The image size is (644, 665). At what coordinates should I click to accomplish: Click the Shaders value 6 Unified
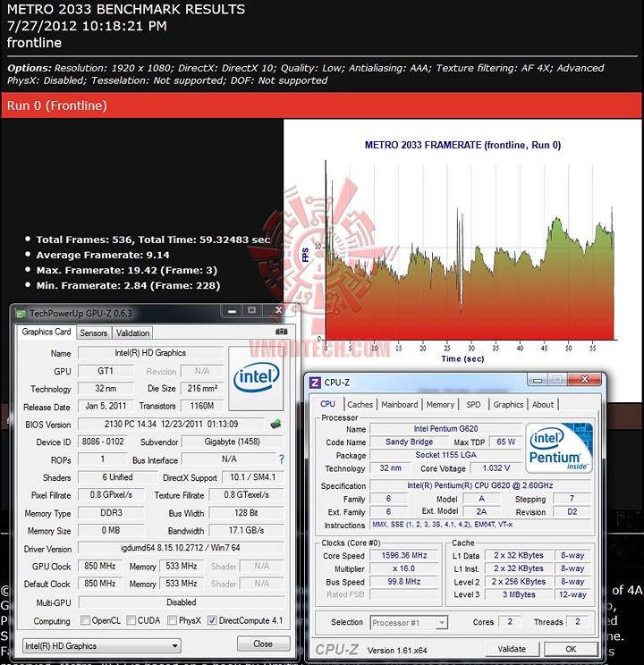(x=117, y=477)
